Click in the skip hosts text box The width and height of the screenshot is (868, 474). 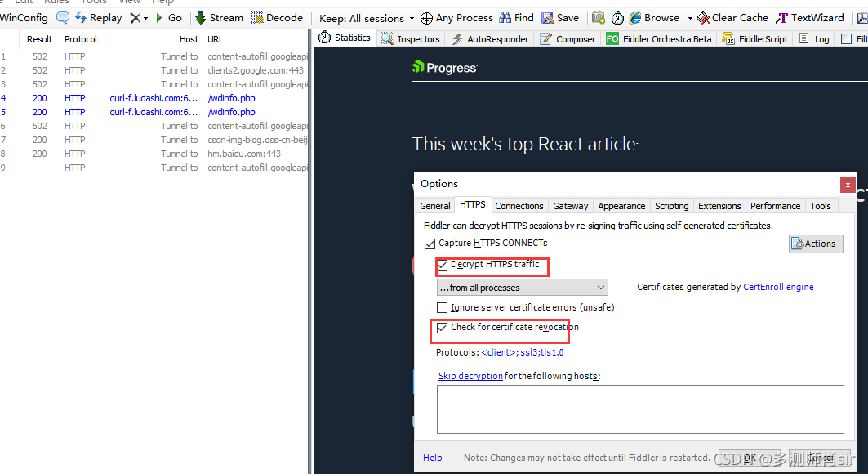click(x=640, y=409)
